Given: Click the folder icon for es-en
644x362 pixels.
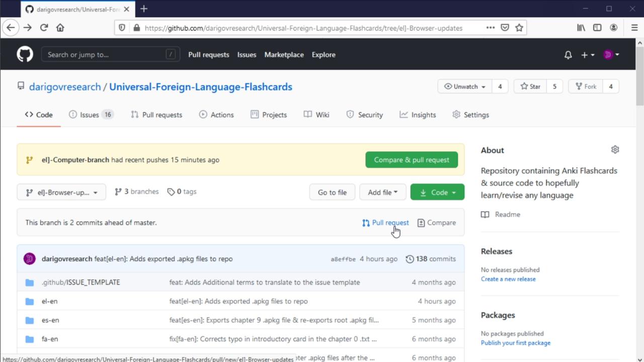Looking at the screenshot, I should tap(30, 320).
